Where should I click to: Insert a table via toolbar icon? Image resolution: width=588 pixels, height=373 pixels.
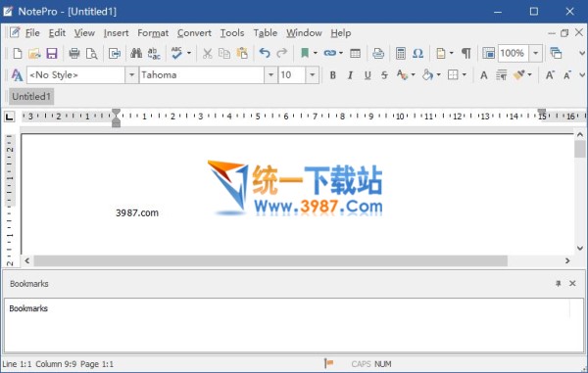[355, 53]
